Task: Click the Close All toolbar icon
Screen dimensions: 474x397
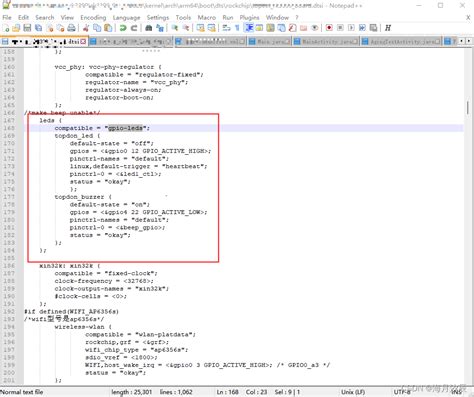Action: click(x=60, y=28)
